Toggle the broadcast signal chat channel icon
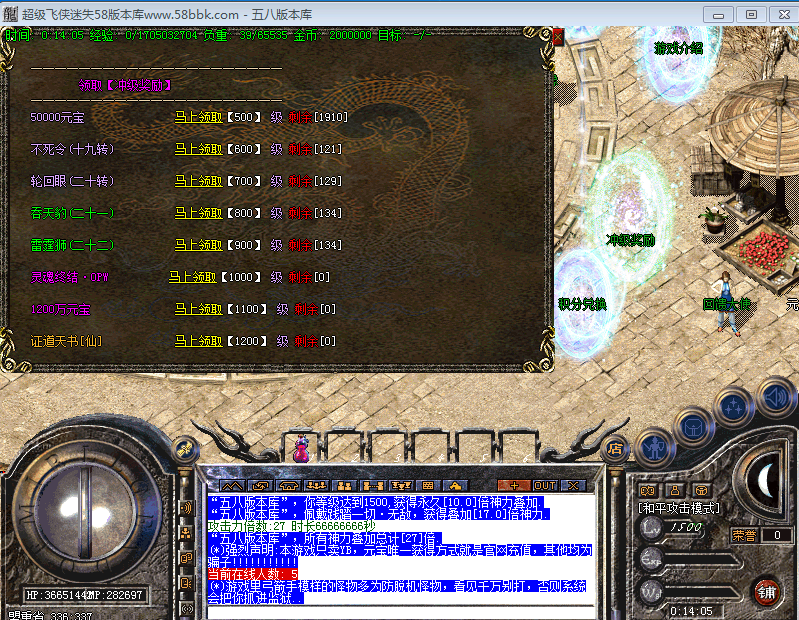Image resolution: width=799 pixels, height=620 pixels. click(187, 608)
